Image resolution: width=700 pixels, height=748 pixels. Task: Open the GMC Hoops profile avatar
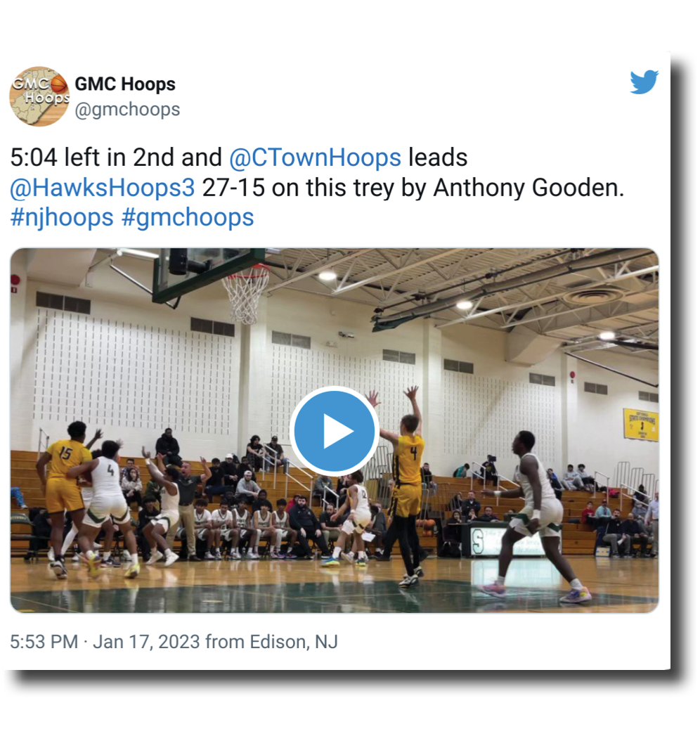point(39,96)
